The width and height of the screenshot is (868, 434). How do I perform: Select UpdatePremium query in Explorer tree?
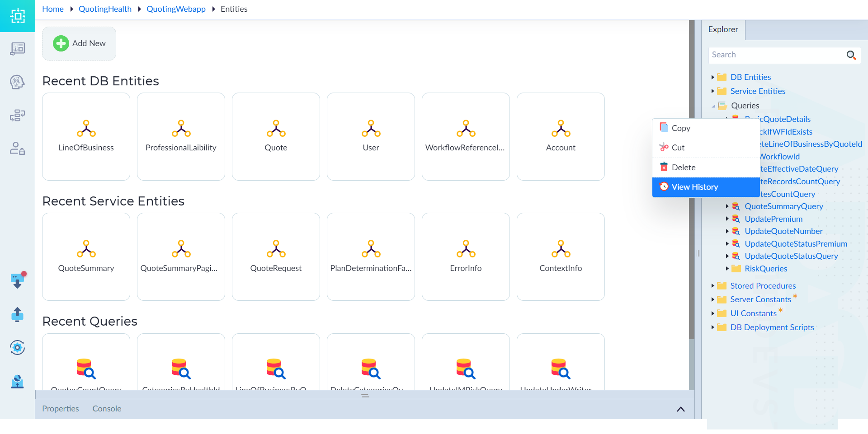point(774,219)
